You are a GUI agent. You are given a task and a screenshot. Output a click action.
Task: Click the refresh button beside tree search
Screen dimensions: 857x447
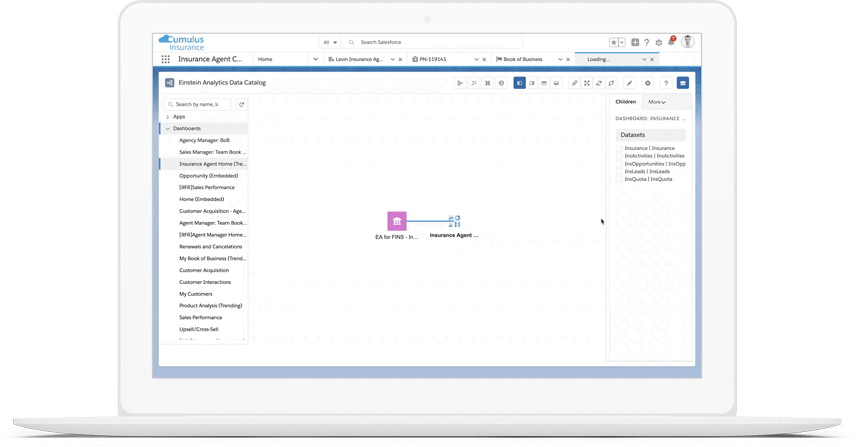pyautogui.click(x=242, y=104)
